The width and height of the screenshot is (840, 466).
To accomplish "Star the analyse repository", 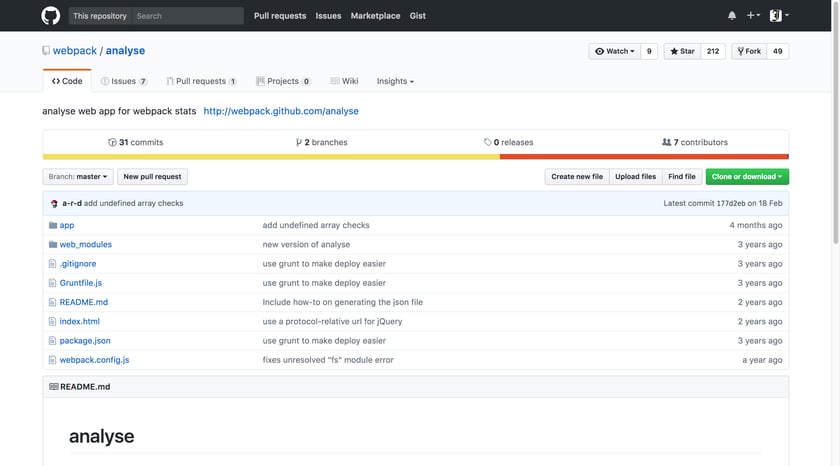I will 682,51.
